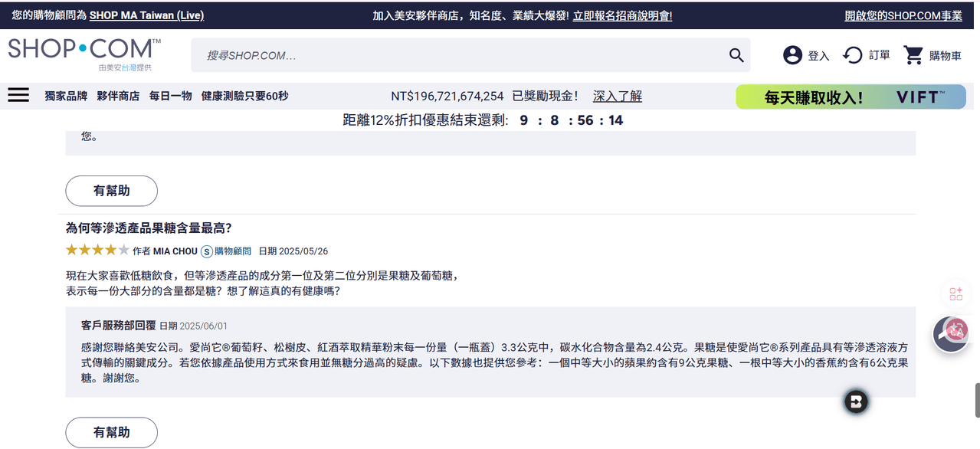
Task: Click the 深入了解 cashback link
Action: [x=618, y=96]
